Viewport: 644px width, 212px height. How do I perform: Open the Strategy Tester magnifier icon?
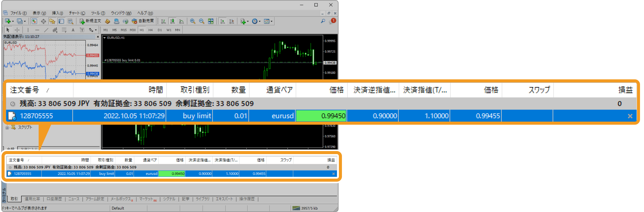point(71,21)
